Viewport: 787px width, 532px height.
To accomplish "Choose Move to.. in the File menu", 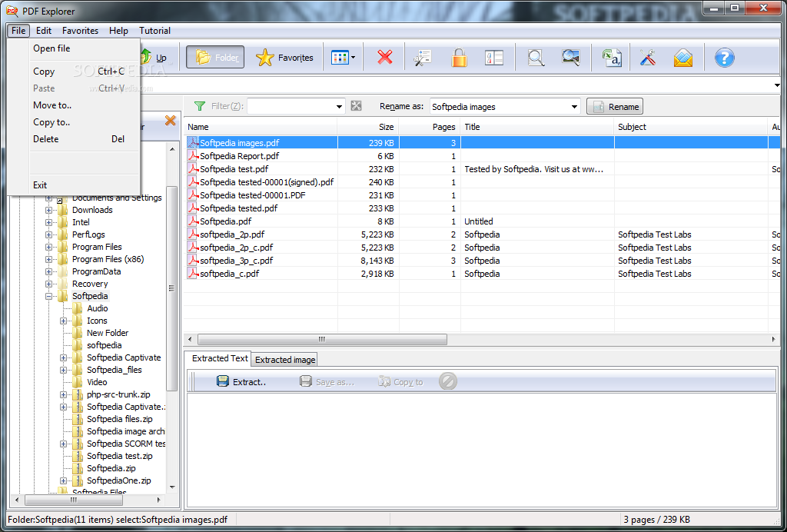I will point(73,105).
